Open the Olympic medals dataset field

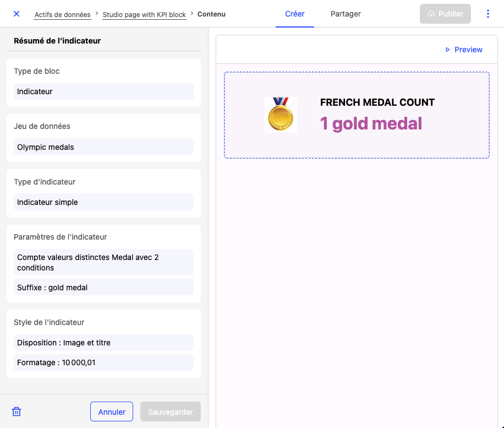103,147
